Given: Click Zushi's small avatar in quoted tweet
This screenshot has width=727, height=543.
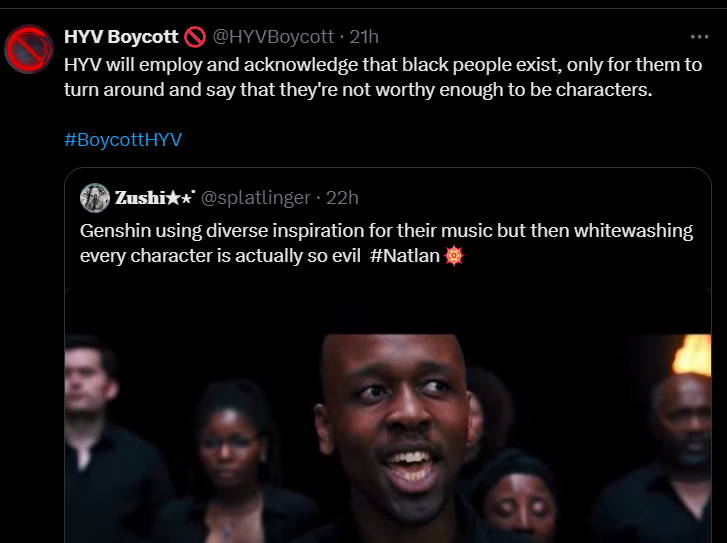Looking at the screenshot, I should click(x=95, y=197).
